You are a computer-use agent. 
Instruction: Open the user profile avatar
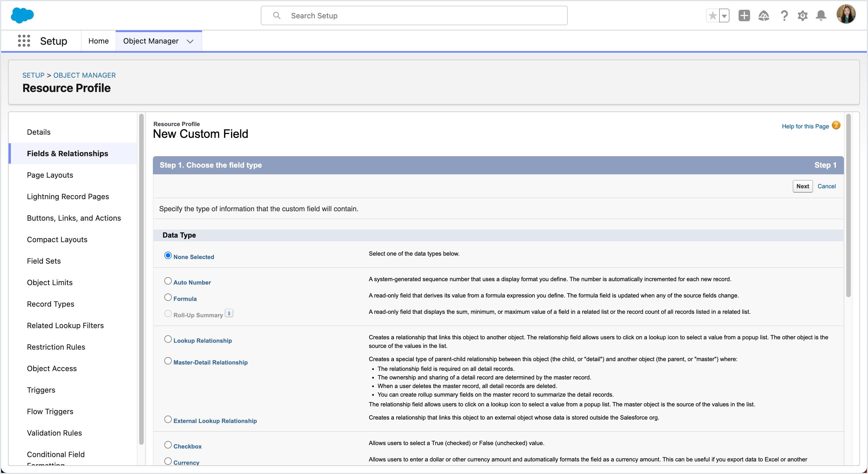[x=846, y=15]
